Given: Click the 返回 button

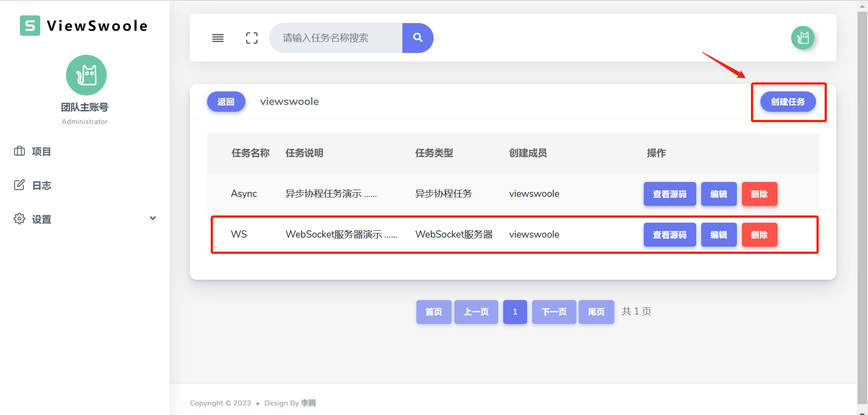Looking at the screenshot, I should 226,102.
